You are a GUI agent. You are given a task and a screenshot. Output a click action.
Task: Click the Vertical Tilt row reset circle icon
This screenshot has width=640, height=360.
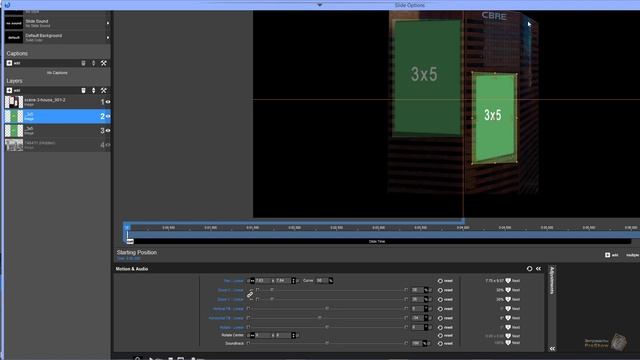coord(440,309)
